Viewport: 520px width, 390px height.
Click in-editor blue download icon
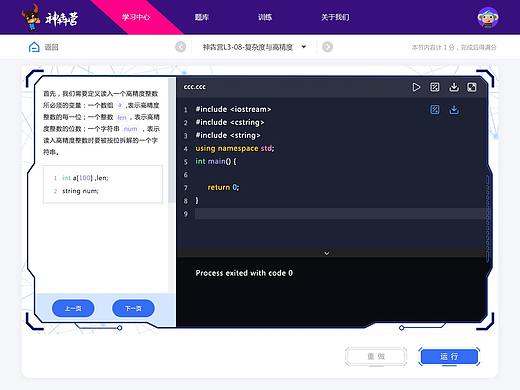click(454, 110)
